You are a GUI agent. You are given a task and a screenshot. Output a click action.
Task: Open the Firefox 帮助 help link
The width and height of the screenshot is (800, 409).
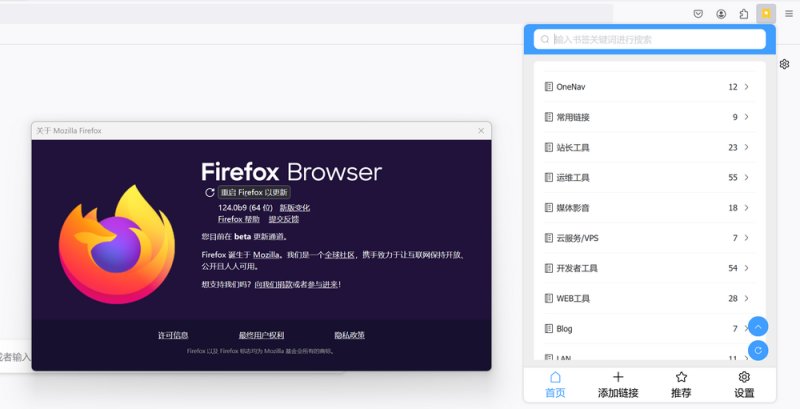[239, 219]
